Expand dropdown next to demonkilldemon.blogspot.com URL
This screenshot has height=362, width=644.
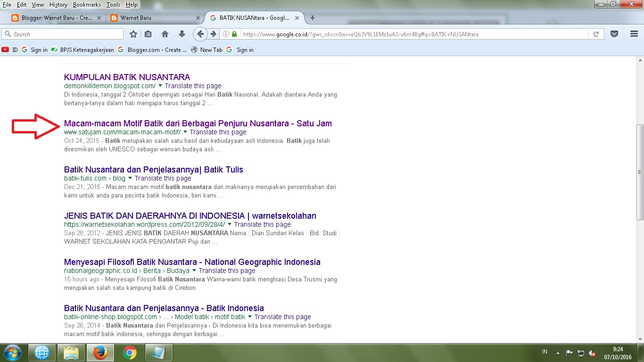(x=160, y=86)
